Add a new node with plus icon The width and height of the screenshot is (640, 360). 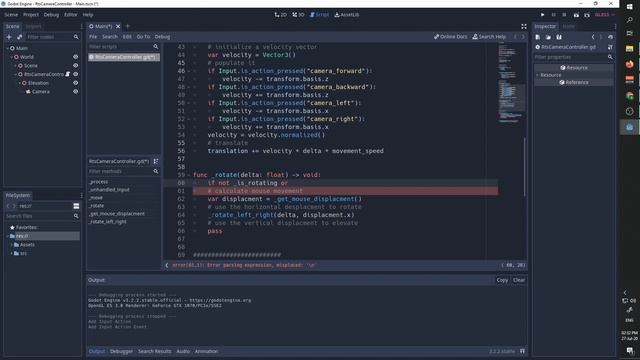coord(9,37)
